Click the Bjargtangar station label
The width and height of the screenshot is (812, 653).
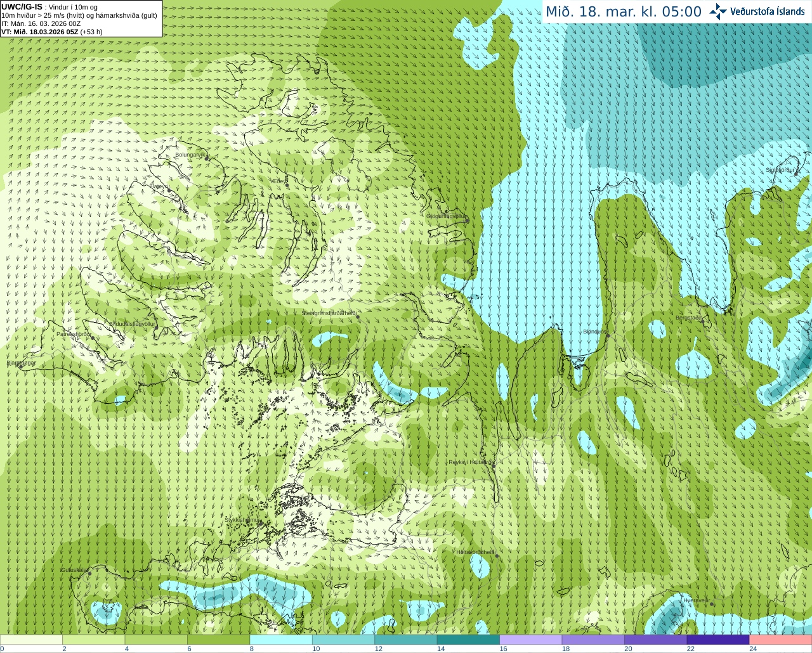21,363
